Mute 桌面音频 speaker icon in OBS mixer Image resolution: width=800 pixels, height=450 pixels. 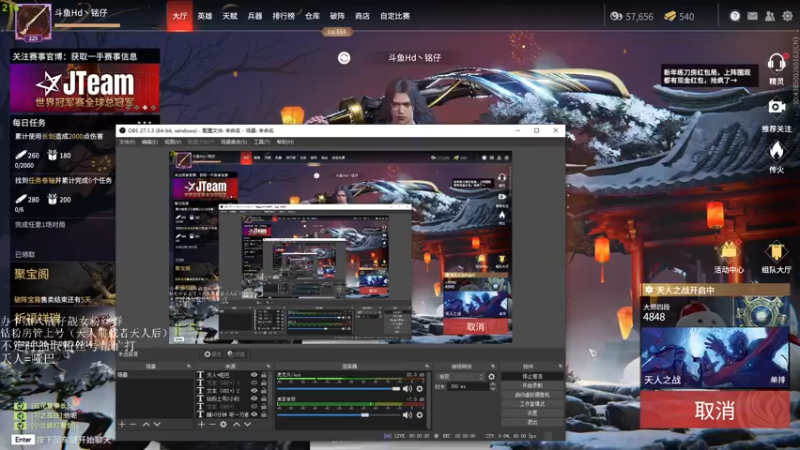pyautogui.click(x=407, y=415)
